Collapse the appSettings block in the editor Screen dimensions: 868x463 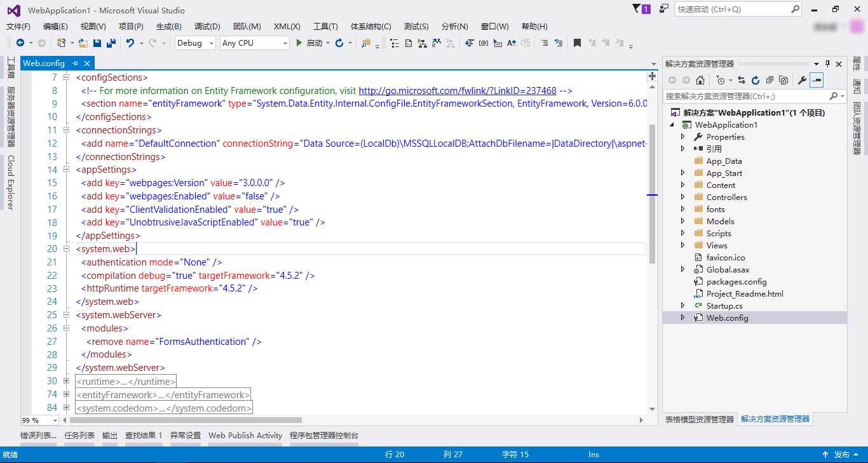click(x=66, y=170)
